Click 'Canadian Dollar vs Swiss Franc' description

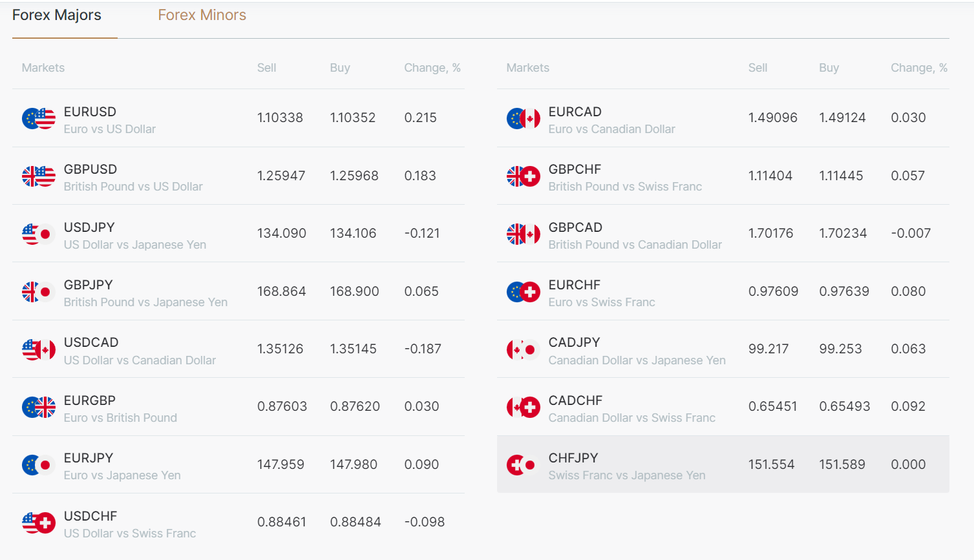[632, 418]
